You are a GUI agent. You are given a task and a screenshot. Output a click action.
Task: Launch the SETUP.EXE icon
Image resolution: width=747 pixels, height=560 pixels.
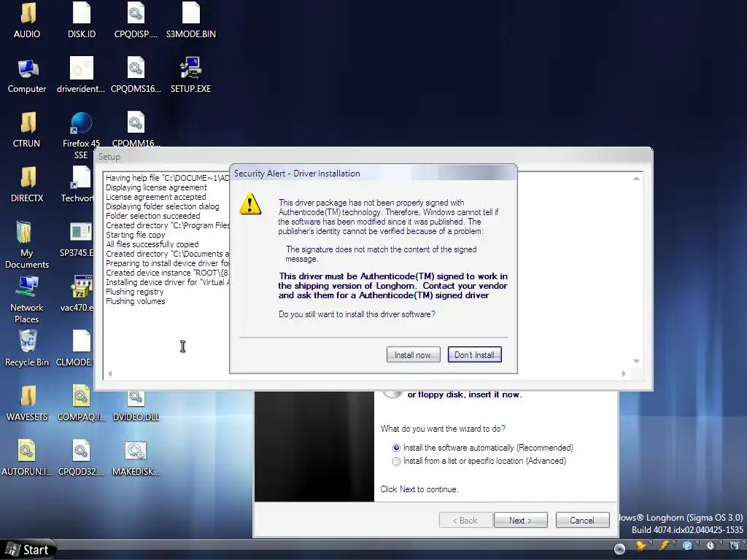(x=190, y=76)
